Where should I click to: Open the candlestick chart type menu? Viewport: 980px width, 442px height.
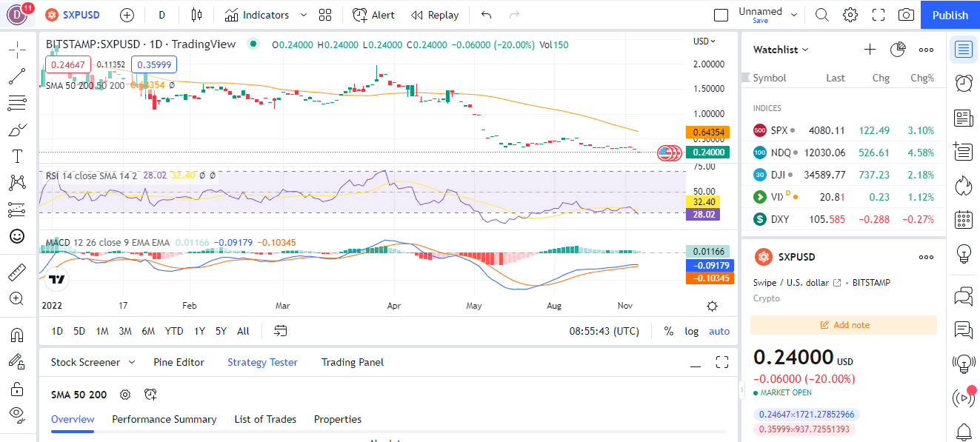pyautogui.click(x=196, y=15)
